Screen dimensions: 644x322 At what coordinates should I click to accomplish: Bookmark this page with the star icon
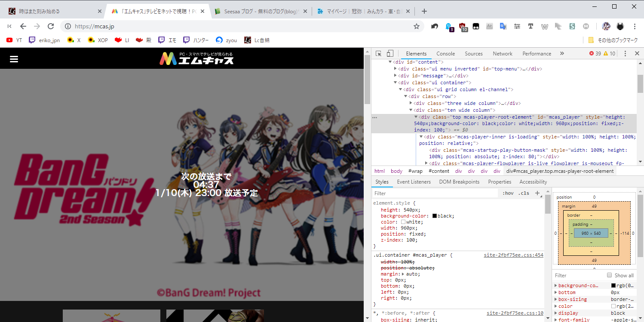[x=416, y=26]
